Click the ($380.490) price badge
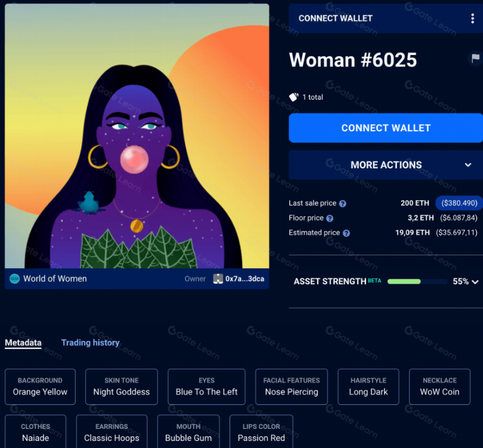The image size is (483, 448). [459, 203]
